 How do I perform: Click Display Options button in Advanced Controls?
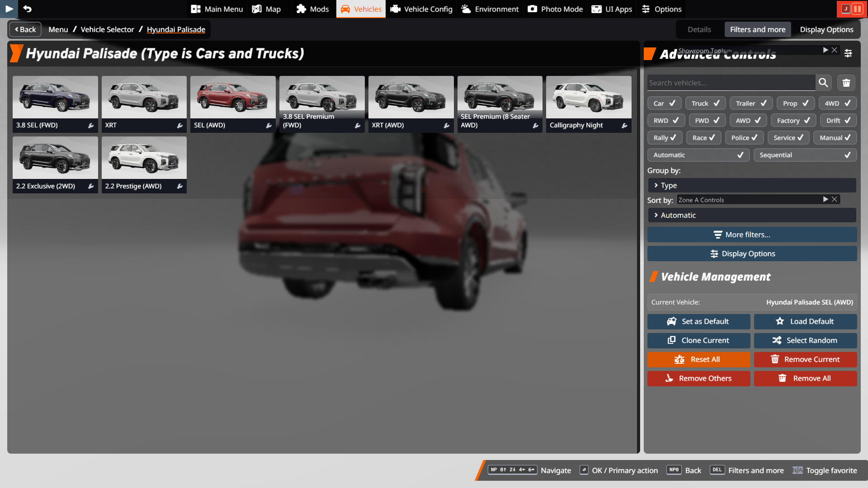[x=752, y=253]
